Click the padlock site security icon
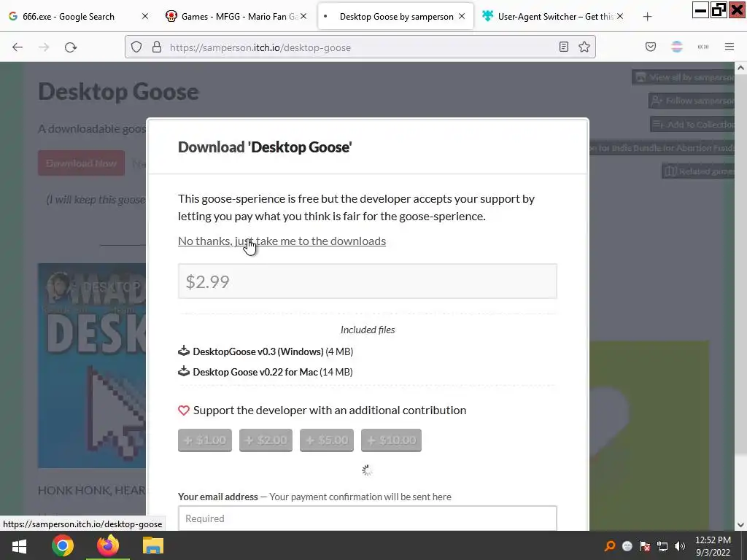 click(x=157, y=47)
